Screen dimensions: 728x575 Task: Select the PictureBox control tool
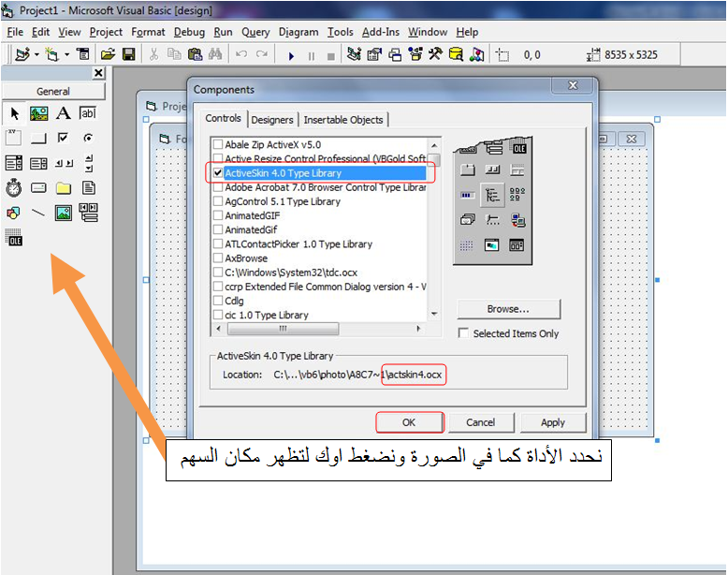click(39, 113)
